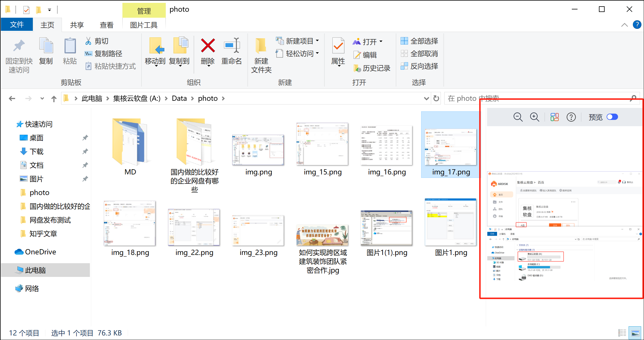Screen dimensions: 644x340
Task: Click the ribbon Help question mark
Action: coord(637,25)
